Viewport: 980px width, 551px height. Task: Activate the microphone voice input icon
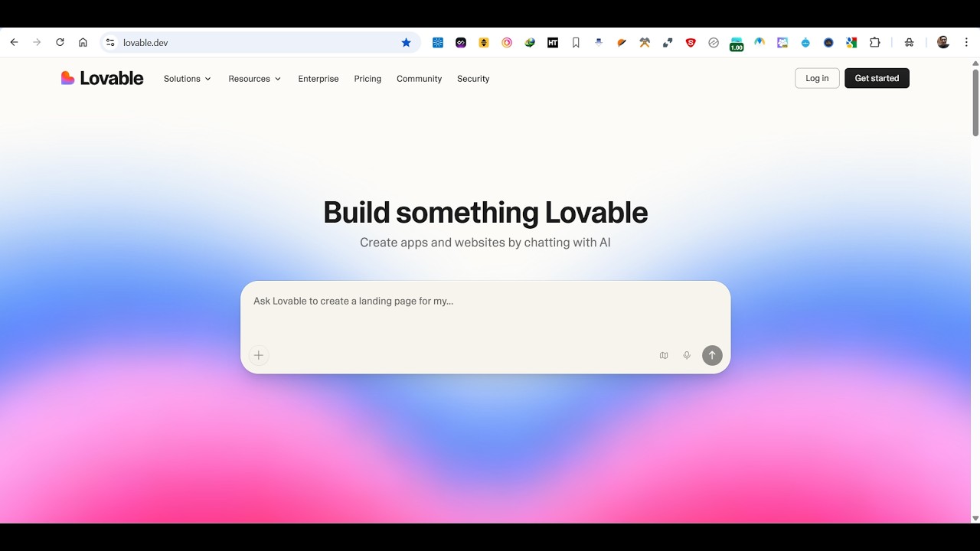click(x=687, y=355)
